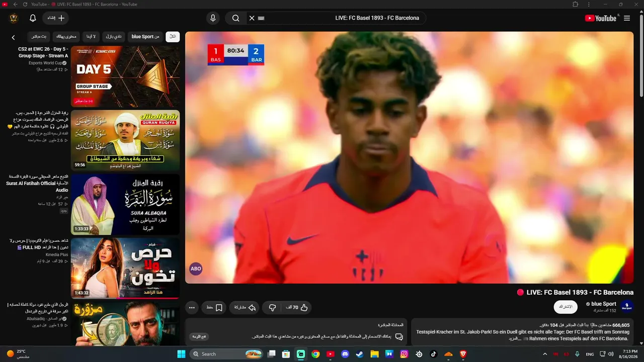Viewport: 644px width, 362px height.
Task: Open the YouTube guide hamburger menu
Action: coord(627,18)
